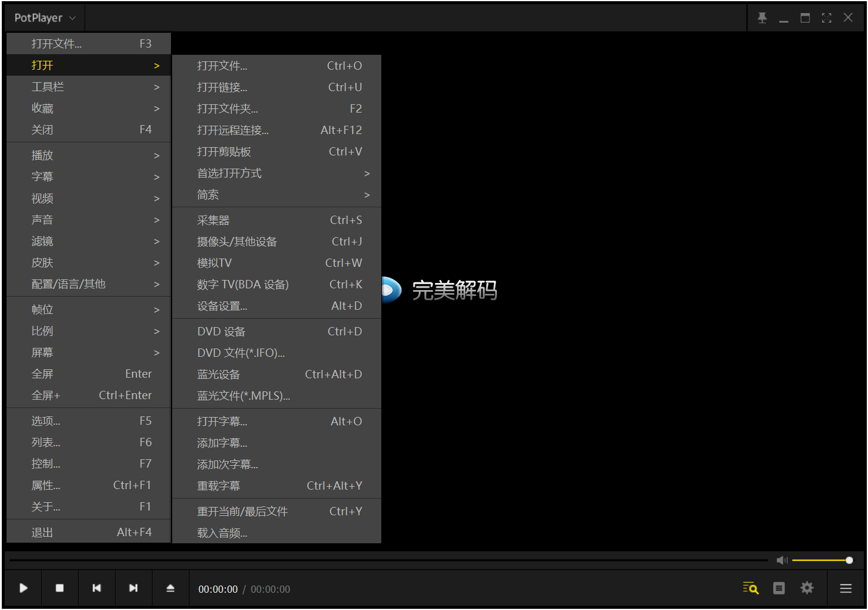Choose DVD 文件(*.IFO)...
Viewport: 868px width, 610px height.
coord(276,353)
